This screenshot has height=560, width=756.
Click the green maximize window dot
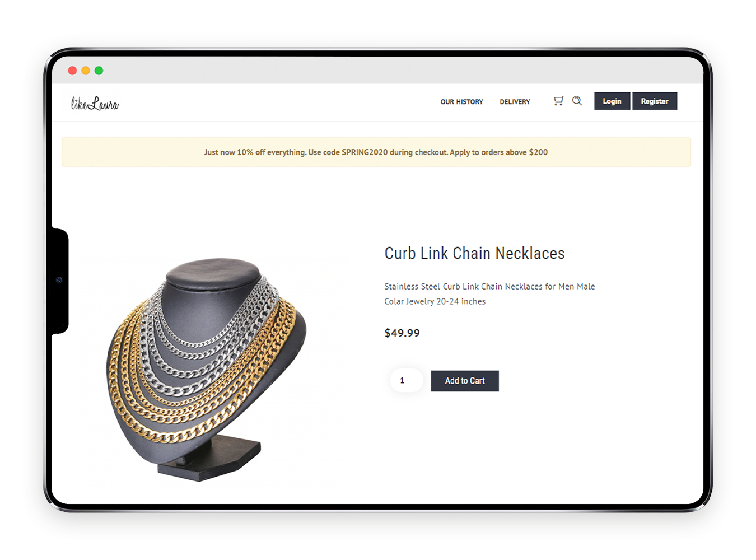[x=99, y=71]
